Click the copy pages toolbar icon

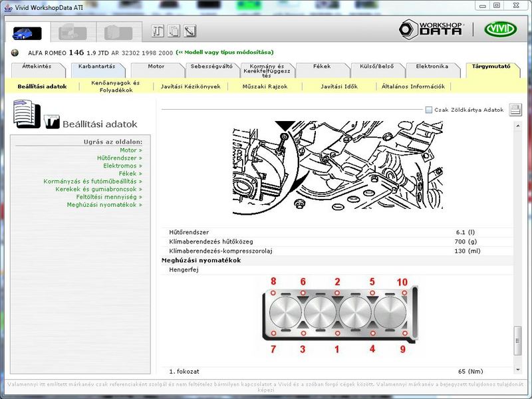point(174,31)
